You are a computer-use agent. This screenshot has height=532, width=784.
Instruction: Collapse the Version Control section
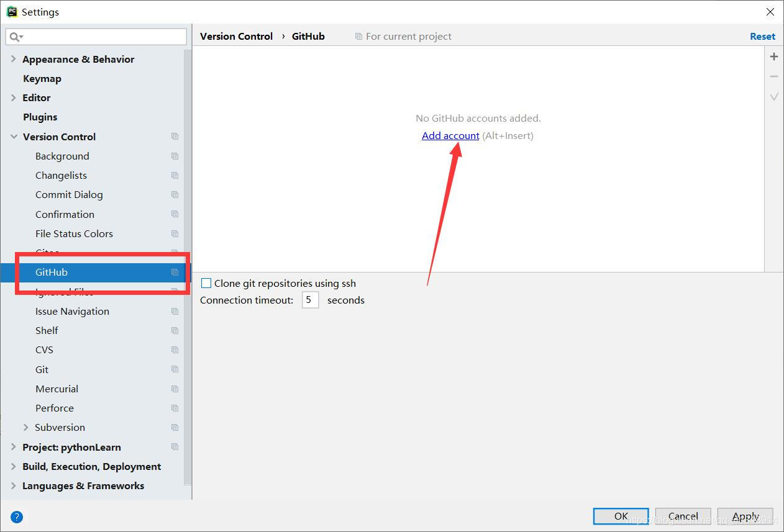[x=14, y=137]
